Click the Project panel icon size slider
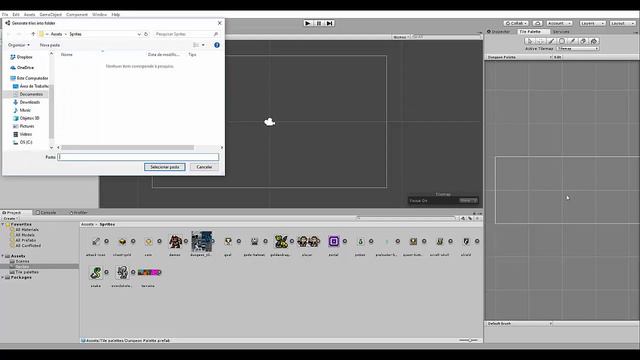Screen dimensions: 640x360 (x=469, y=340)
